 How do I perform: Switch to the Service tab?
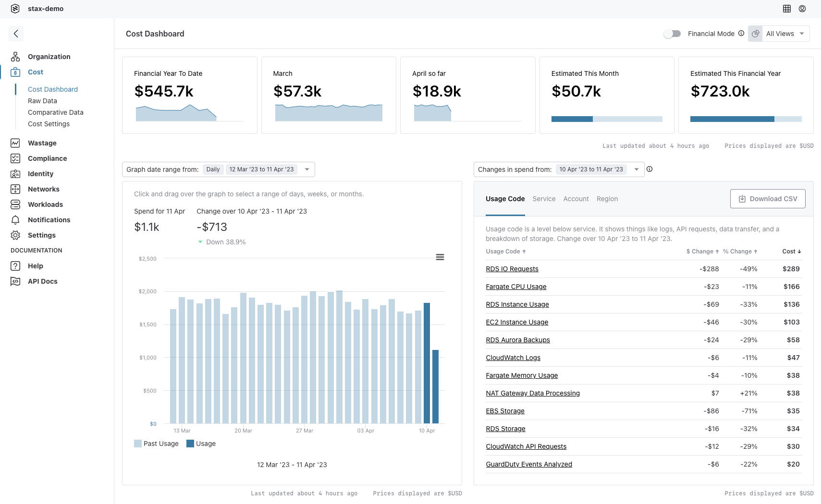click(544, 199)
